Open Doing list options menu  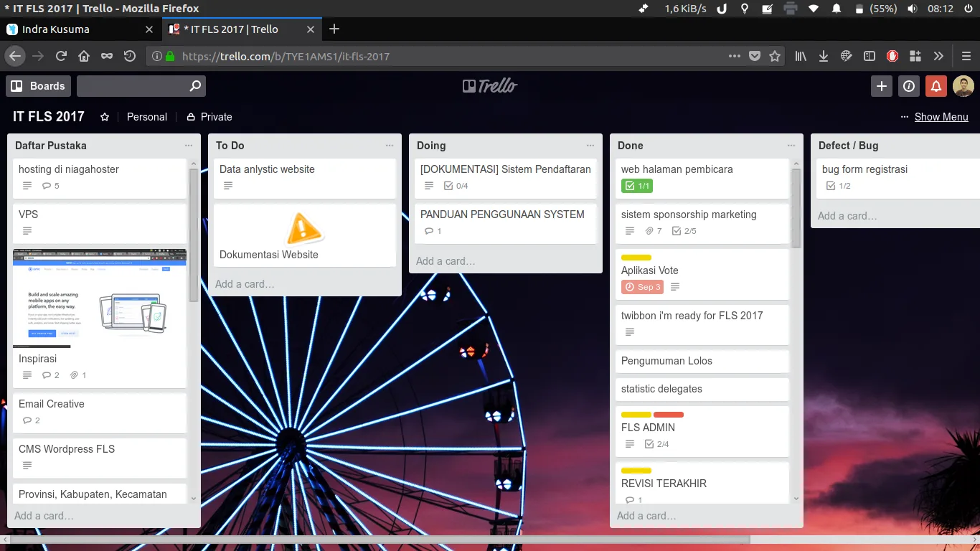tap(590, 145)
